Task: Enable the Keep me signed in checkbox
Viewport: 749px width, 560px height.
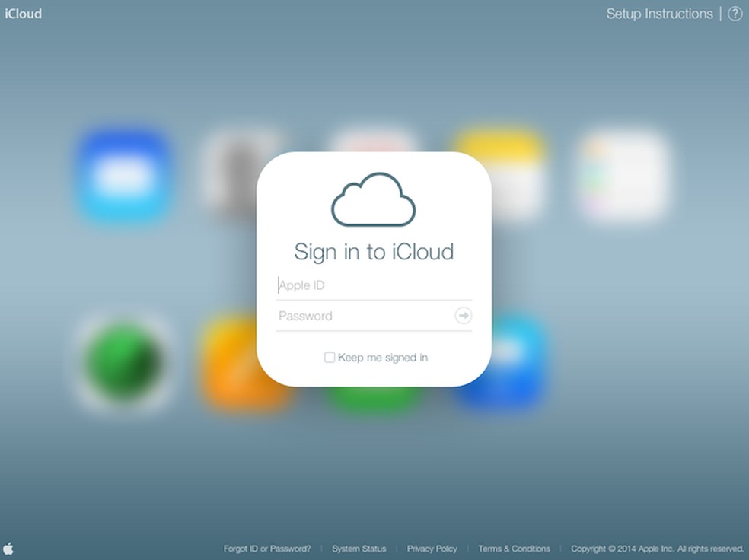Action: coord(330,357)
